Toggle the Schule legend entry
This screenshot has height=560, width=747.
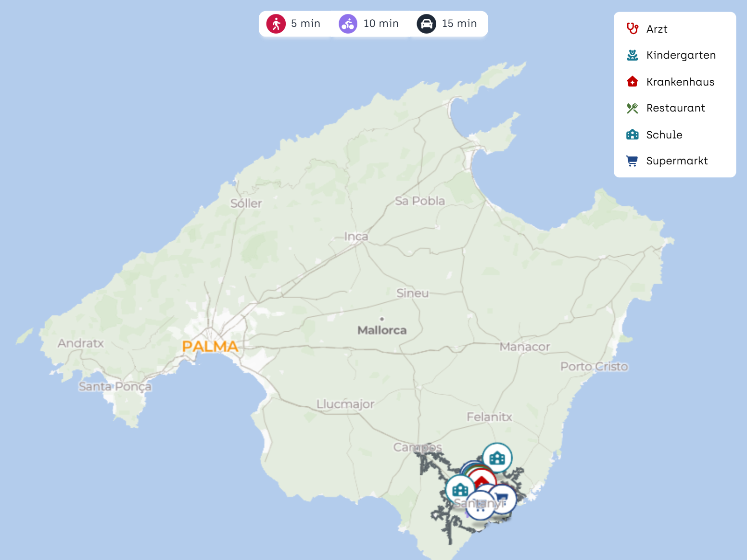pos(664,135)
